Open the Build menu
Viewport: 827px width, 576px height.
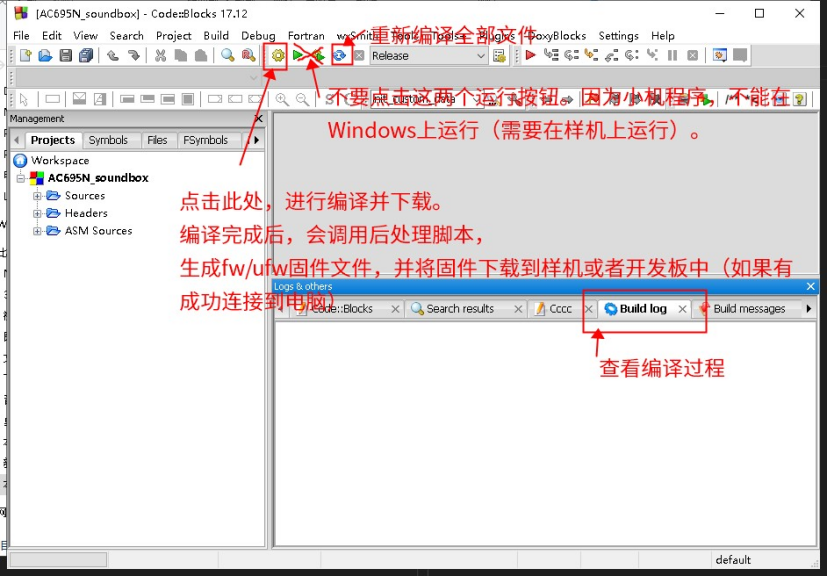coord(216,35)
